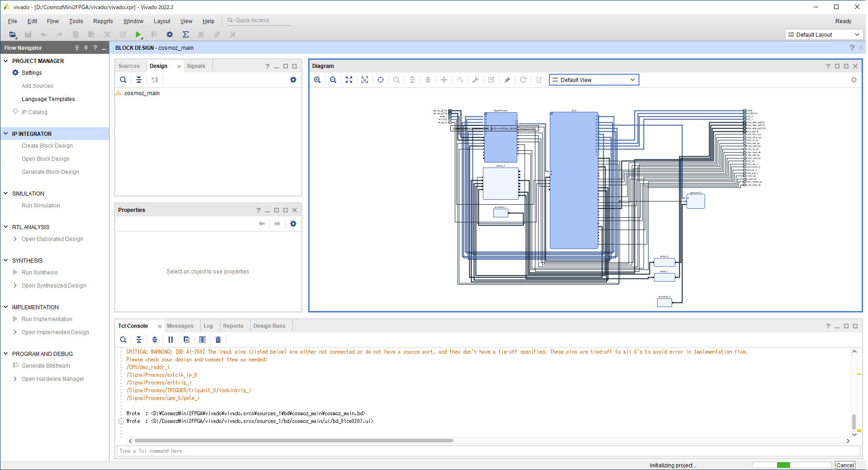Click Generate Block Design

tap(50, 172)
